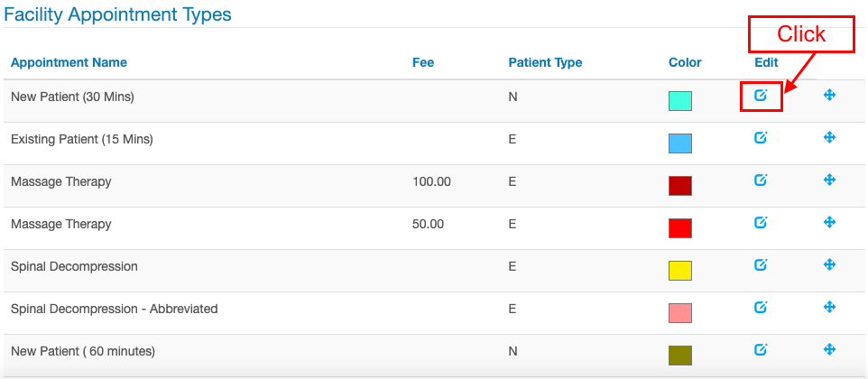Screen dimensions: 868x379
Task: Click the pink Abbreviated decompression swatch
Action: [679, 313]
